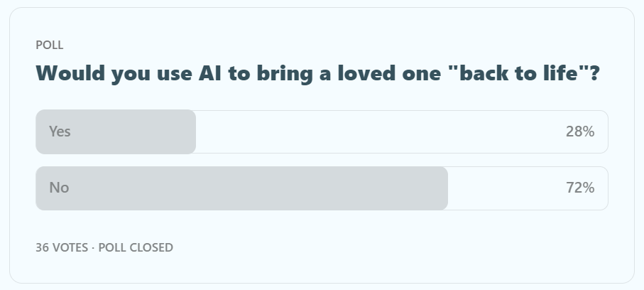Viewport: 644px width, 290px height.
Task: Select the "No" poll option label
Action: [59, 188]
